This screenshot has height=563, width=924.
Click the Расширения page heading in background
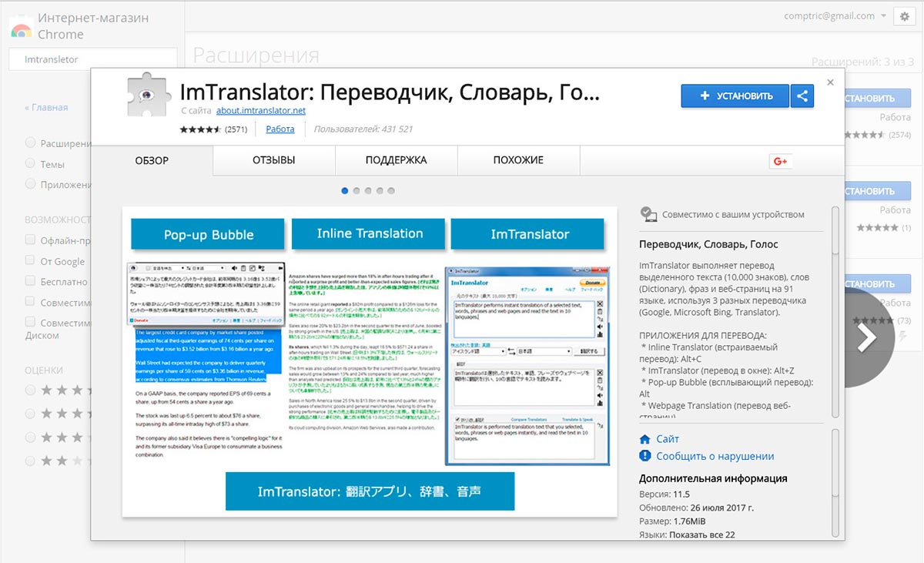[x=256, y=55]
